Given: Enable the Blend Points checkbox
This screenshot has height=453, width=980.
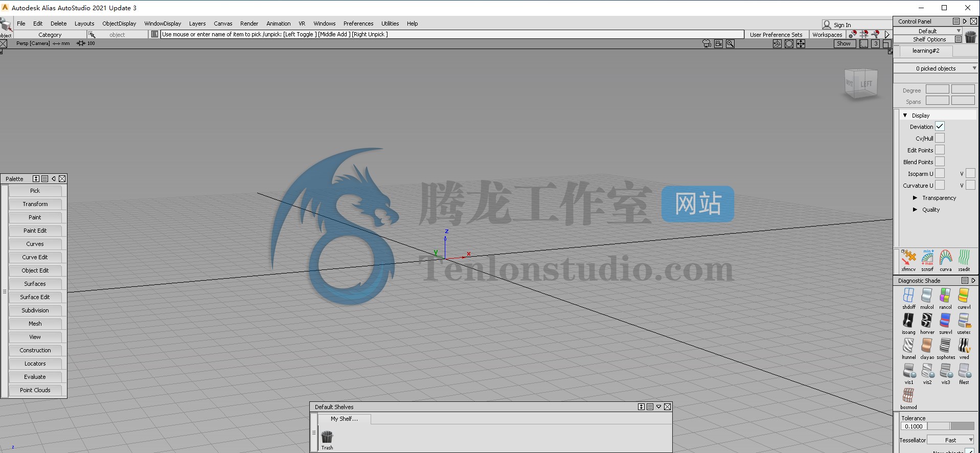Looking at the screenshot, I should [940, 162].
